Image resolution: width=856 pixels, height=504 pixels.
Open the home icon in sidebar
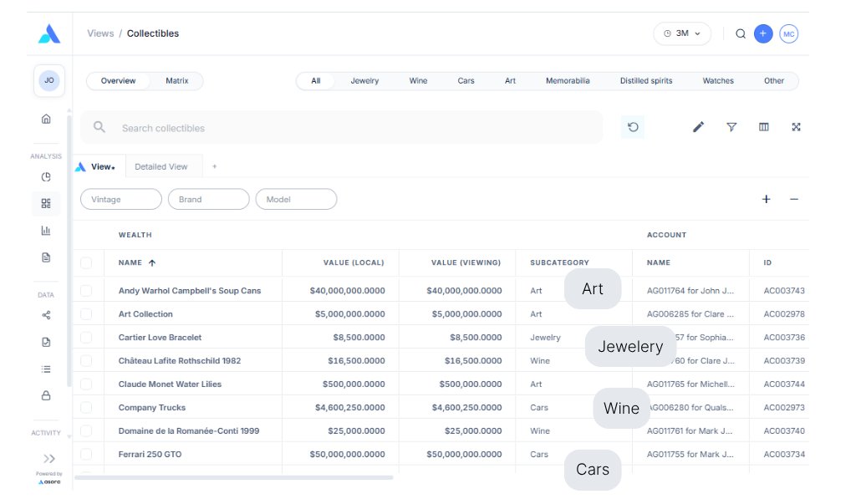[x=46, y=119]
